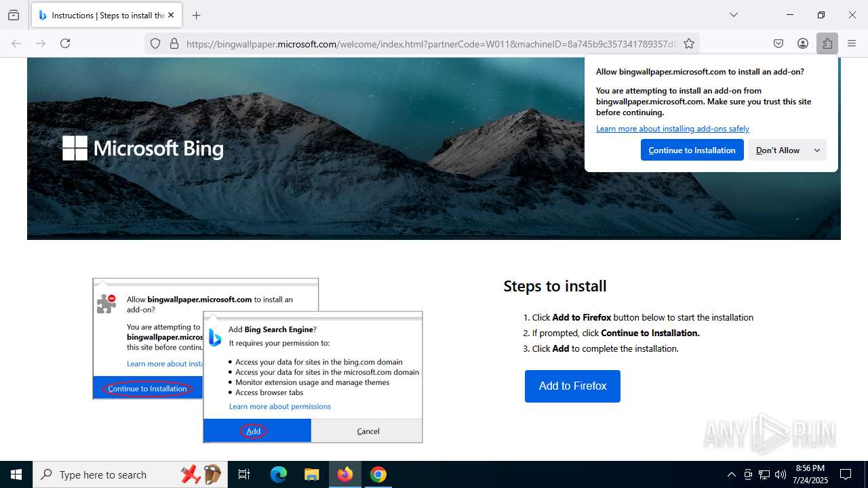Viewport: 868px width, 488px height.
Task: Open Firefox account profile icon
Action: coord(803,43)
